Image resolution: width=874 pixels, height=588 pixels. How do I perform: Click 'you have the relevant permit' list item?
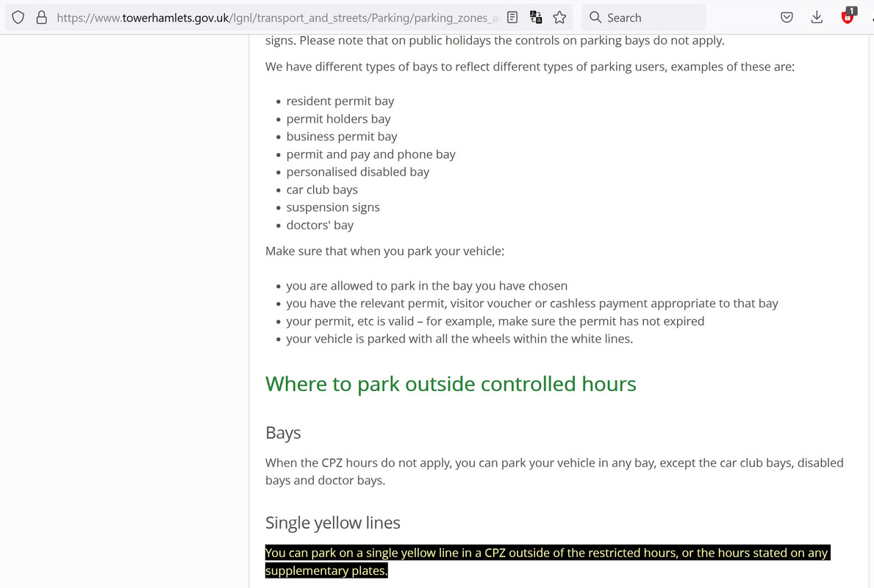[x=532, y=304]
